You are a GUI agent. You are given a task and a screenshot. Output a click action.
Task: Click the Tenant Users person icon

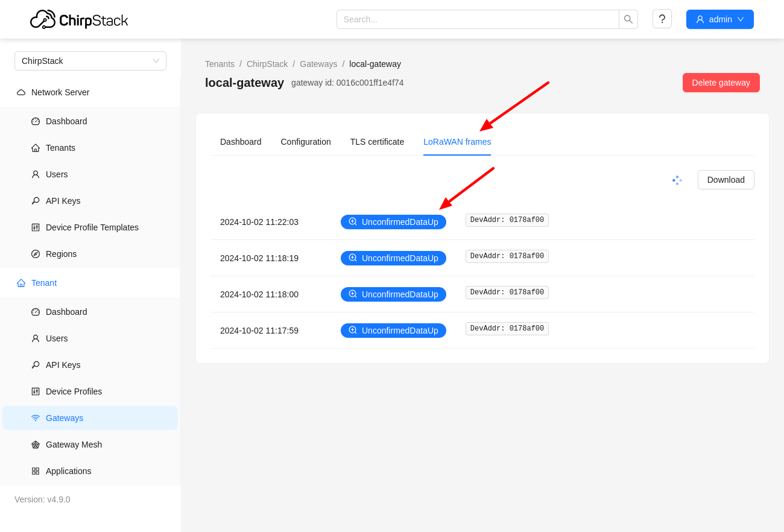click(36, 338)
